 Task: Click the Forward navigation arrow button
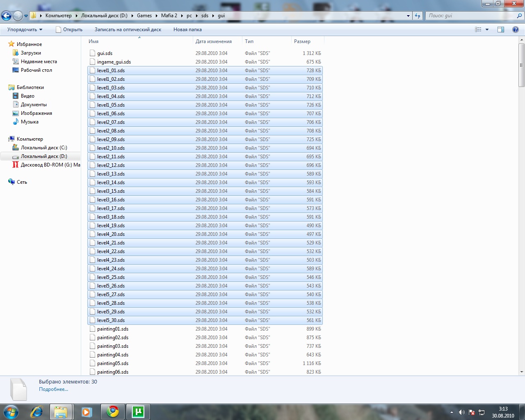click(x=18, y=16)
